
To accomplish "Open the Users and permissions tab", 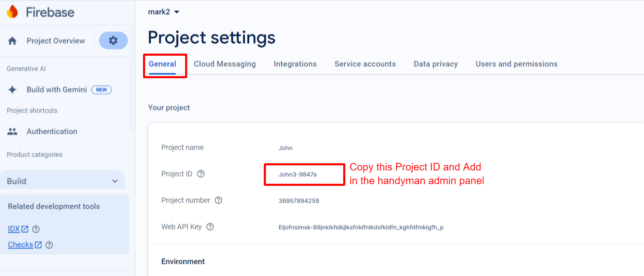I will (x=516, y=64).
